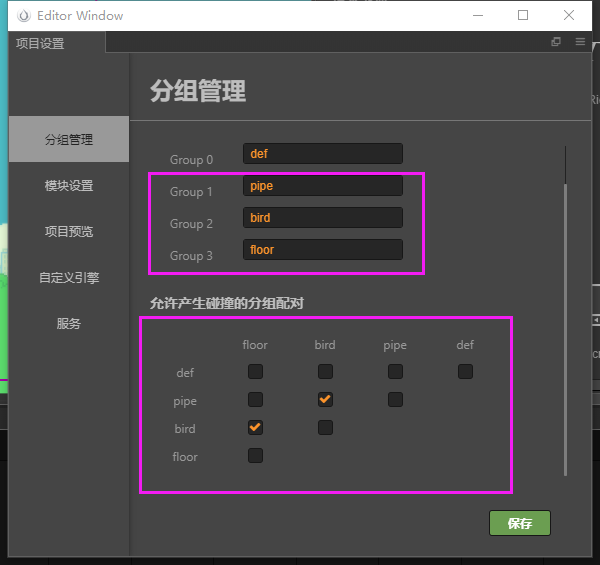Viewport: 600px width, 565px height.
Task: Click the green 保存 save button
Action: tap(520, 523)
